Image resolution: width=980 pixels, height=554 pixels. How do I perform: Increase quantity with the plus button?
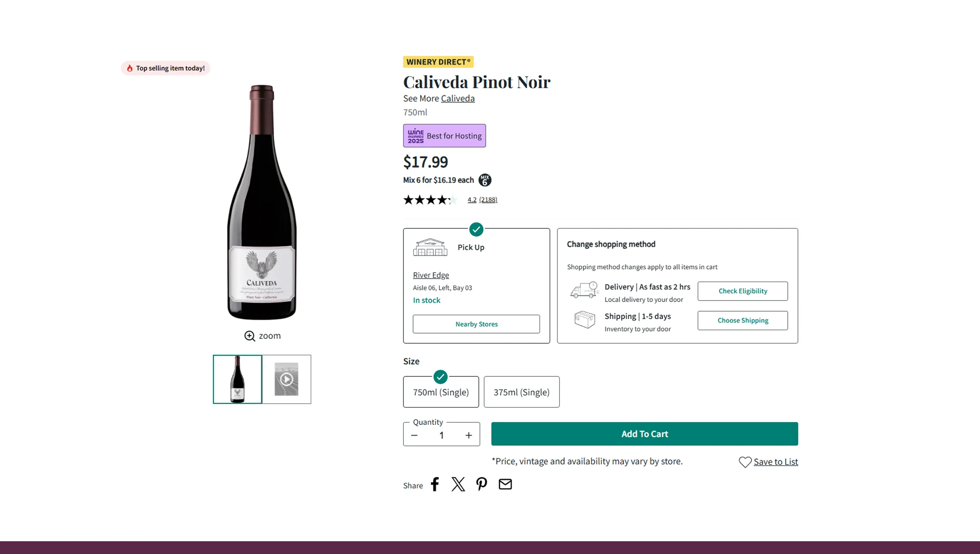(x=469, y=435)
